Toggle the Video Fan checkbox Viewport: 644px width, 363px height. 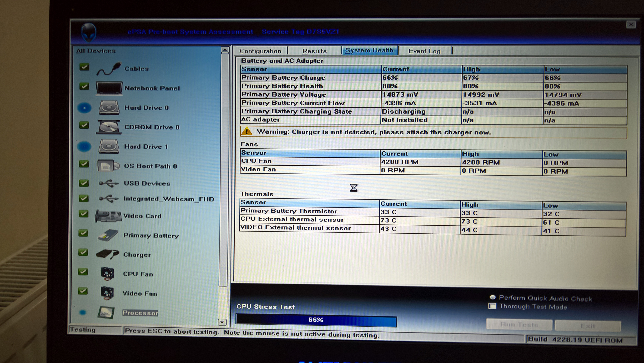tap(82, 291)
